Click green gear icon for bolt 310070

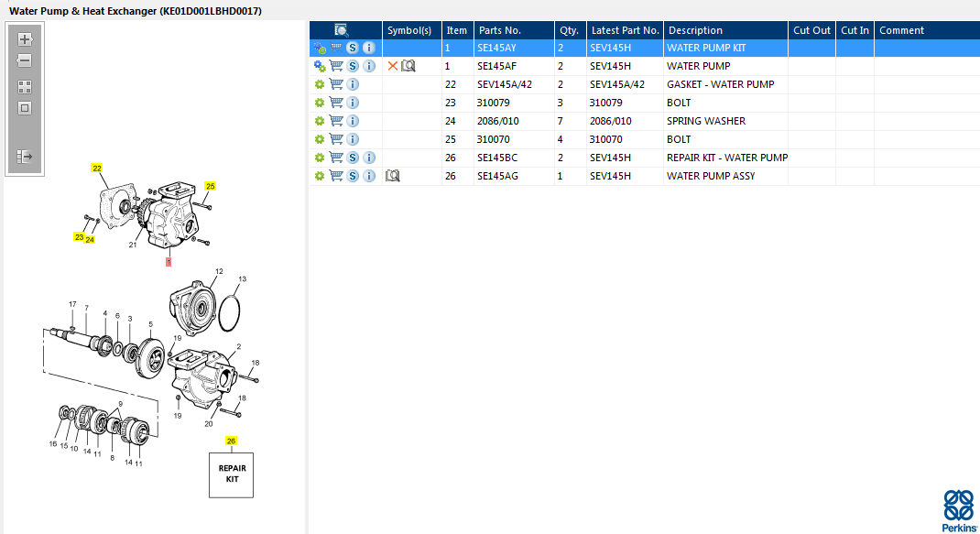(320, 139)
